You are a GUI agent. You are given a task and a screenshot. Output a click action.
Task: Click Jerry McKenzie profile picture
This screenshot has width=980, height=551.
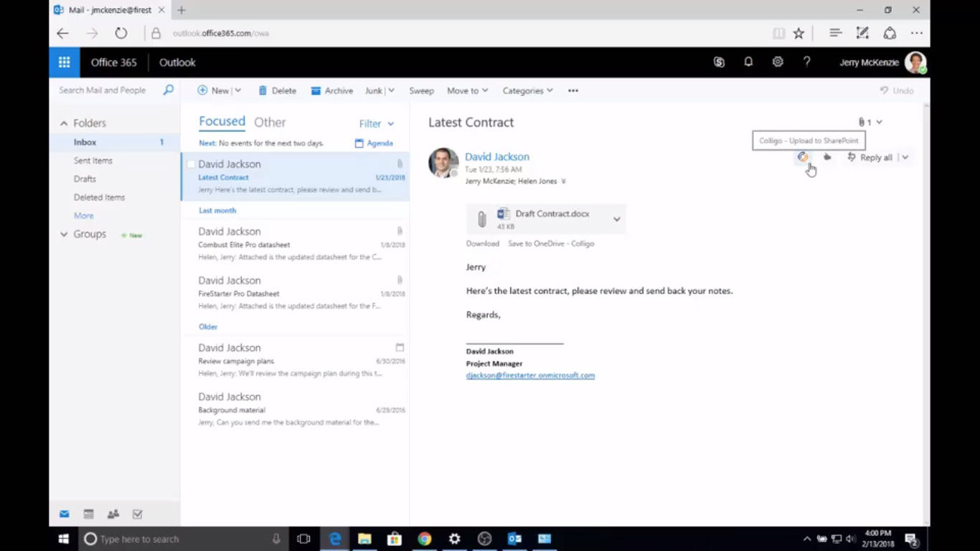coord(915,62)
